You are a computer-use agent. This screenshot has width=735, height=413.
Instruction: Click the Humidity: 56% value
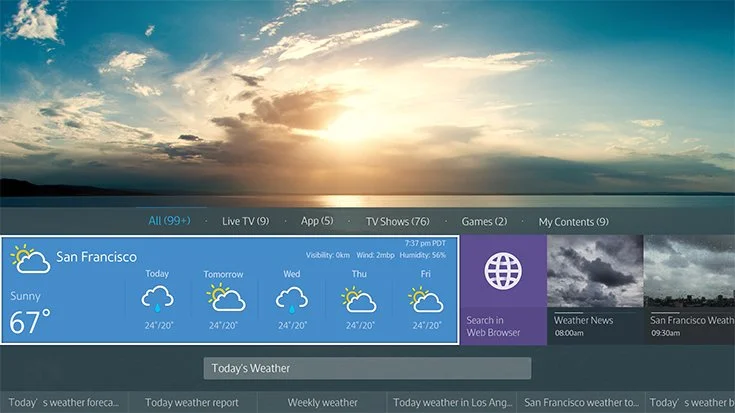coord(422,255)
